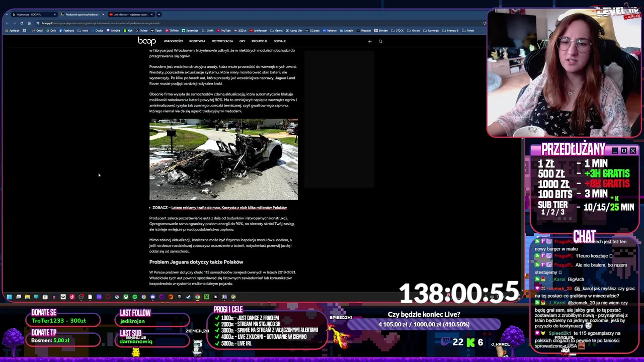Close the 'Najnowsze - BOOP.PL' tab
Screen dimensions: 644x362
coord(55,15)
